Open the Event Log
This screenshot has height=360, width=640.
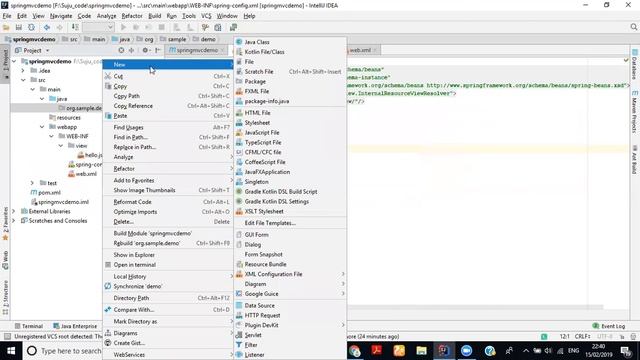click(x=609, y=326)
